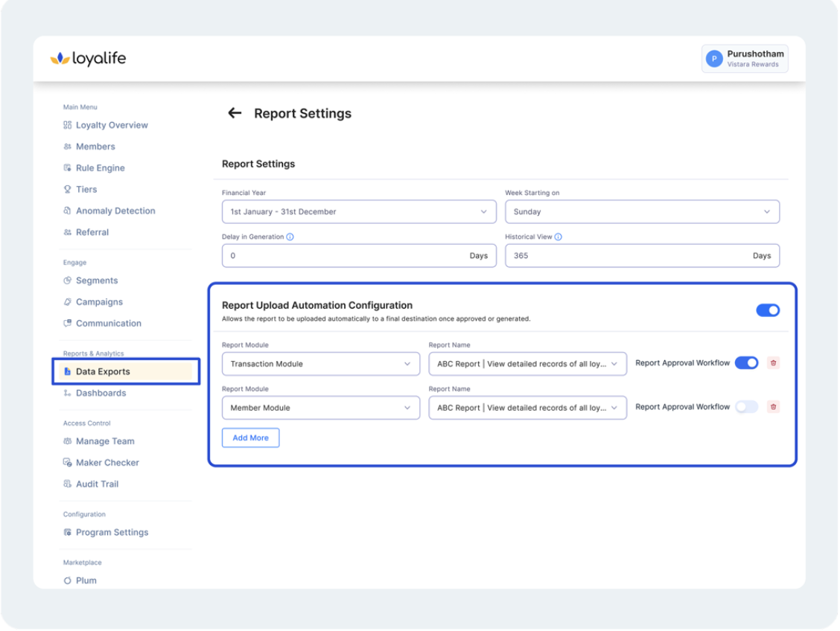Go to Rule Engine menu item

[x=100, y=168]
